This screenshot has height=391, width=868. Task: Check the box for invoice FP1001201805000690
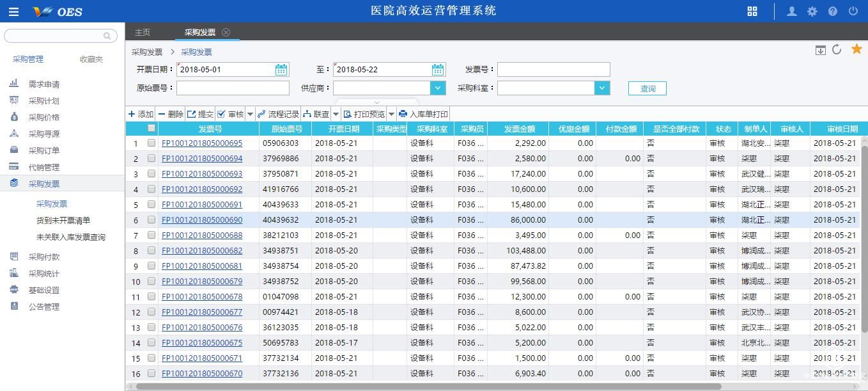(151, 219)
